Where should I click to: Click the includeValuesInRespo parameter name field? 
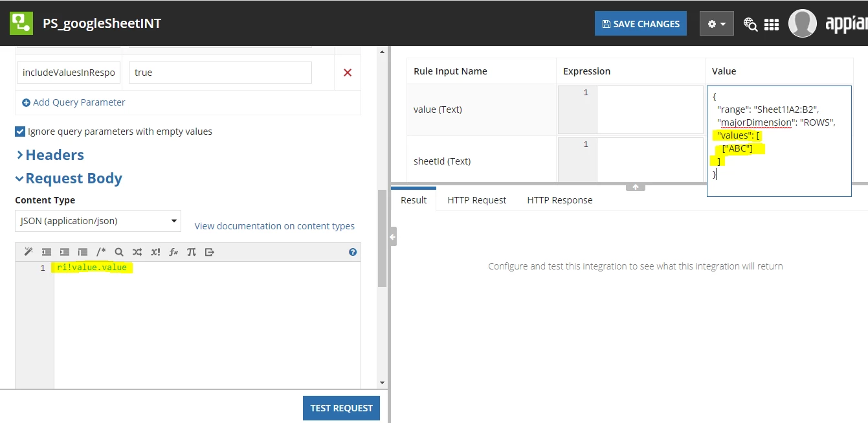(69, 73)
